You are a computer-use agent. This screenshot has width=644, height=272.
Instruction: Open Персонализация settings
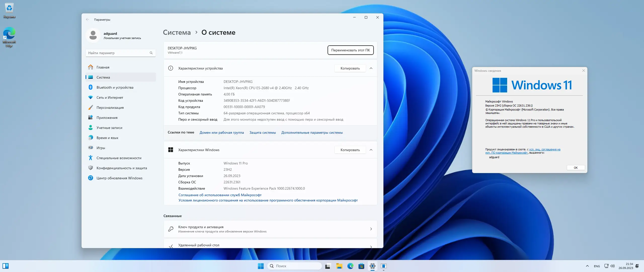click(110, 108)
